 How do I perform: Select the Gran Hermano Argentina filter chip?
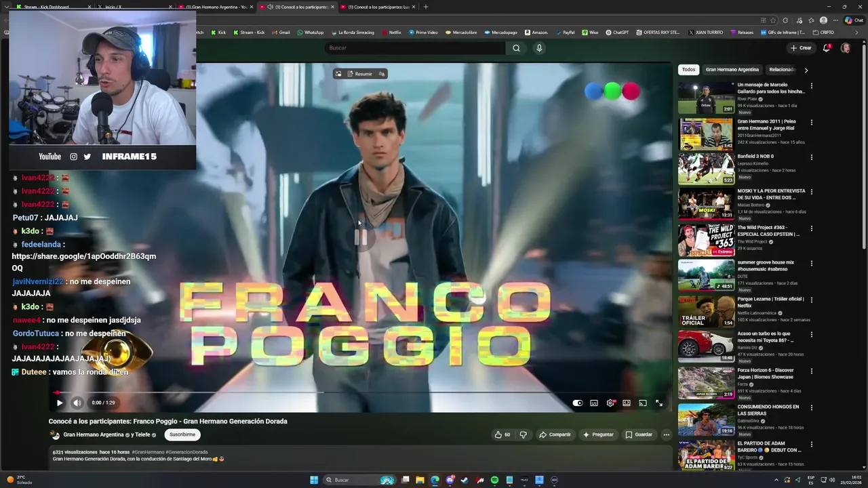tap(732, 70)
